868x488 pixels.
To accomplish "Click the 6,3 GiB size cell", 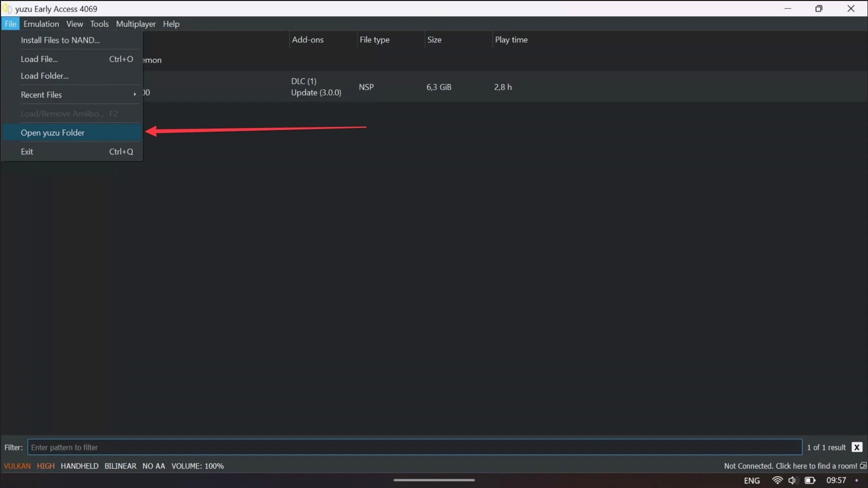I will click(x=439, y=87).
